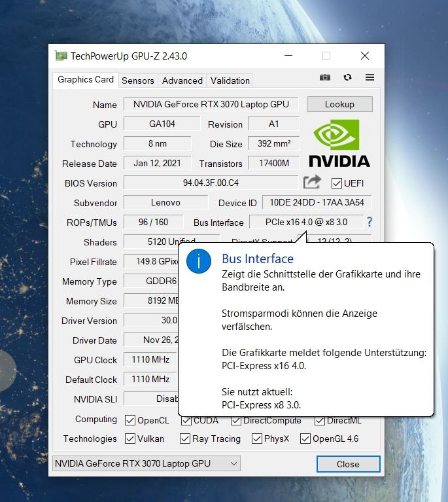
Task: Open the hamburger menu icon
Action: coord(370,77)
